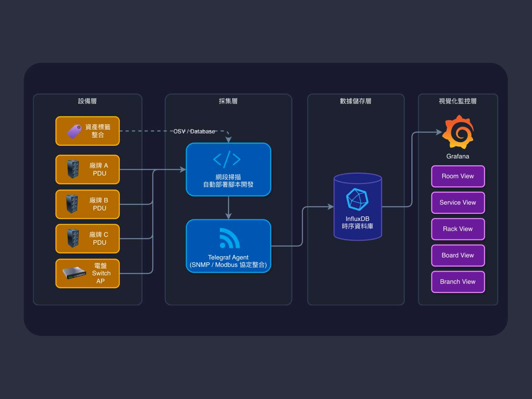Select the Room View box
Image resolution: width=532 pixels, height=399 pixels.
click(458, 176)
